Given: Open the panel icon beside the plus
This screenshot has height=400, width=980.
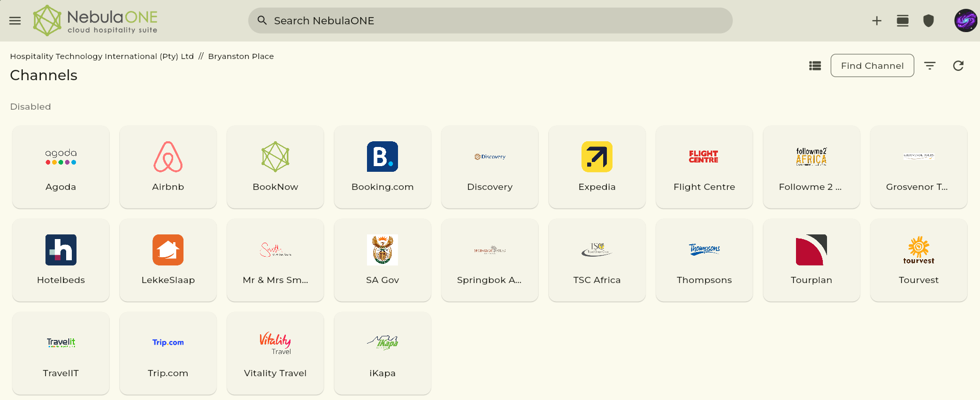Looking at the screenshot, I should pyautogui.click(x=902, y=21).
